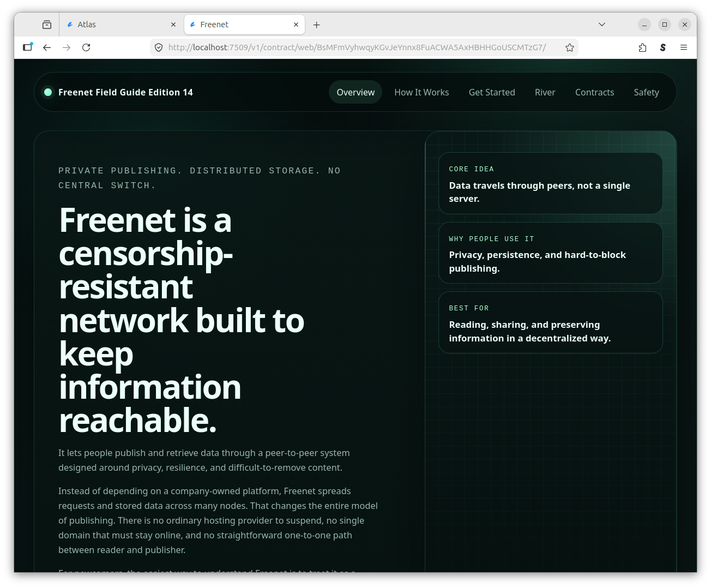711x588 pixels.
Task: Open the Contracts nav link
Action: [594, 92]
